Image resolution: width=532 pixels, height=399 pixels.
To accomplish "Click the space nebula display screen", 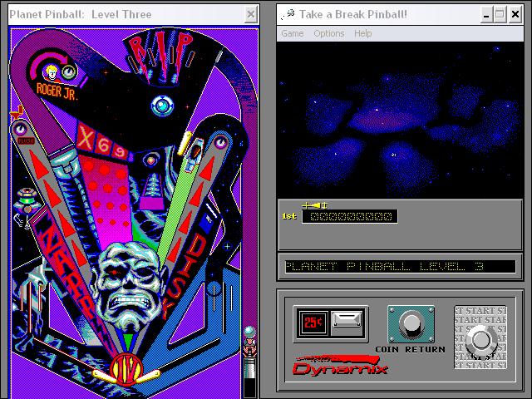I will 400,121.
